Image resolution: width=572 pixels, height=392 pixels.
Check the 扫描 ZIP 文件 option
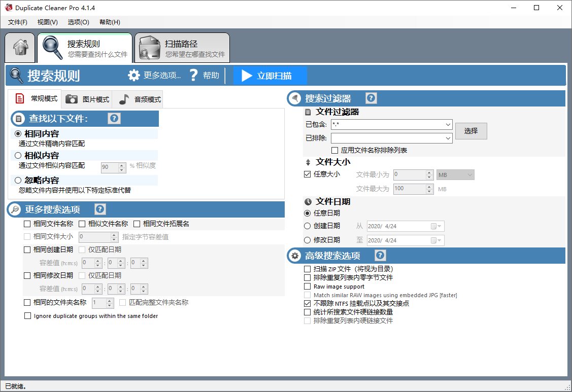[307, 269]
